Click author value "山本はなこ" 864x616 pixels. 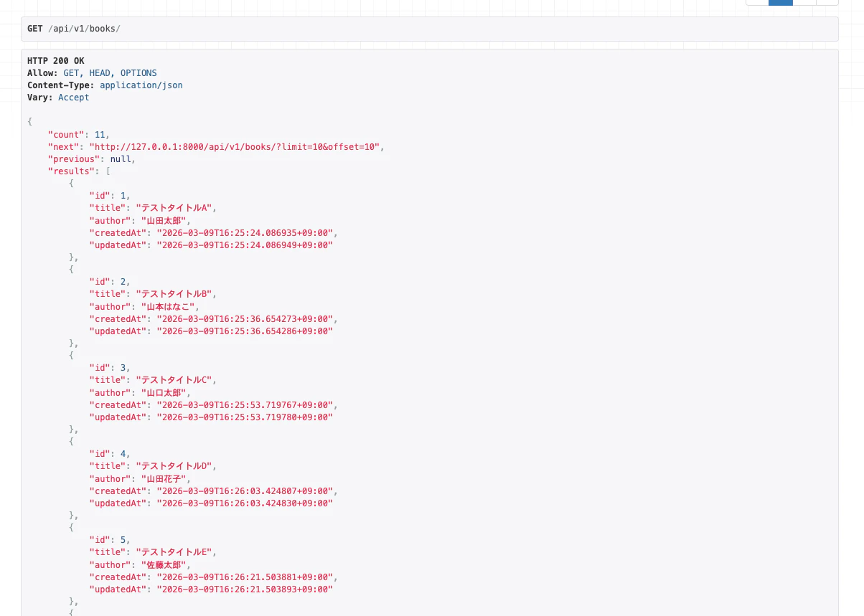(x=169, y=307)
